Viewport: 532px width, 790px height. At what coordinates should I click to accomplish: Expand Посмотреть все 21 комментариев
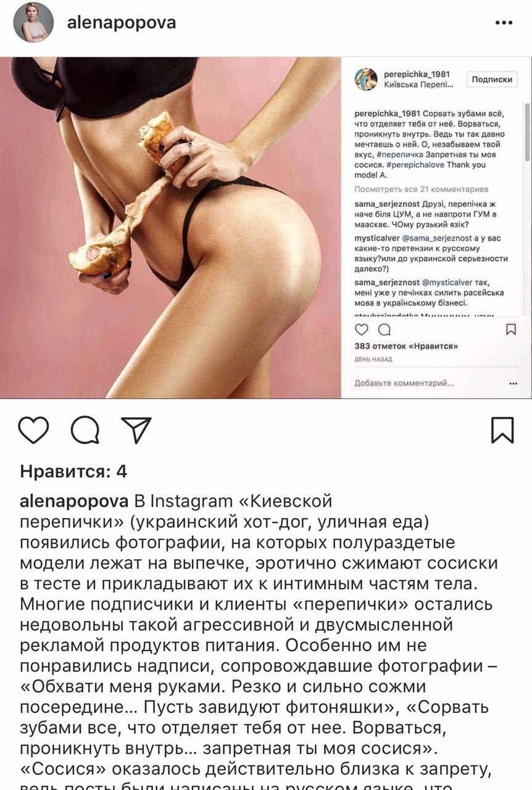click(x=421, y=189)
